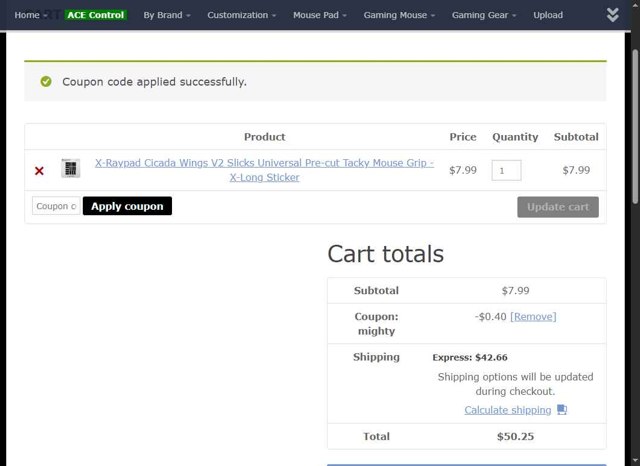Screen dimensions: 640x466
Task: Open the Upload menu item
Action: 548,15
